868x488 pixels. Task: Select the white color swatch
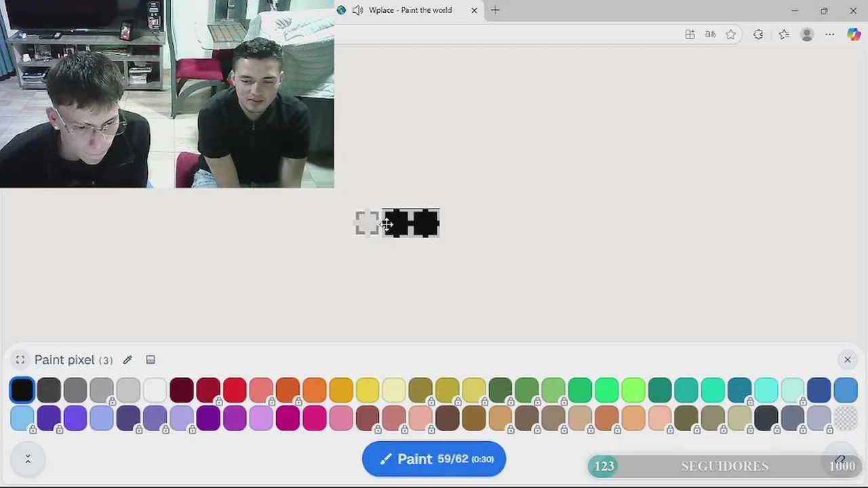click(x=155, y=390)
